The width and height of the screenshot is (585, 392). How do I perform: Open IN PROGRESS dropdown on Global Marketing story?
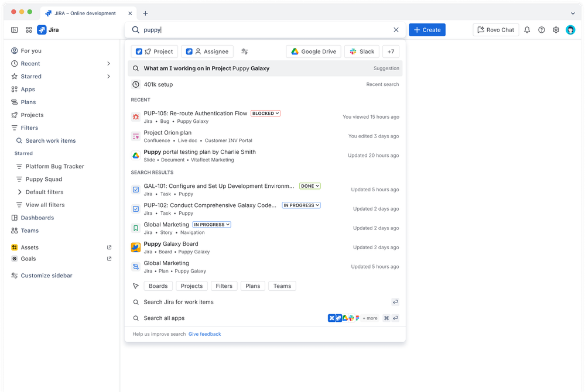[x=211, y=225]
